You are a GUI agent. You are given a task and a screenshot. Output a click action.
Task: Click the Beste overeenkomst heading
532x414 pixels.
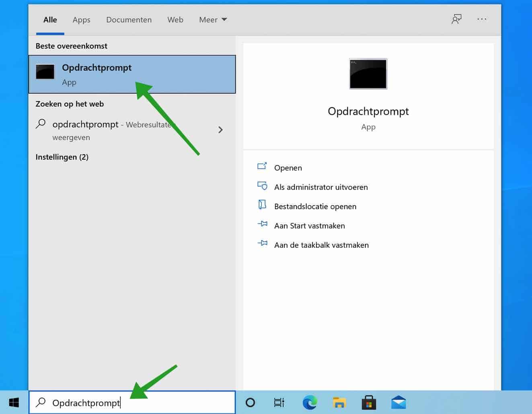tap(72, 46)
